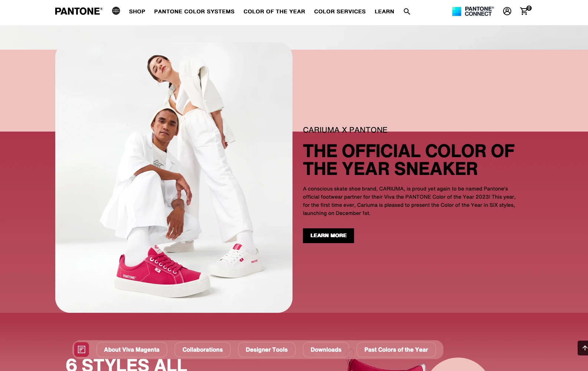The height and width of the screenshot is (371, 588).
Task: Open the user account icon
Action: 507,11
